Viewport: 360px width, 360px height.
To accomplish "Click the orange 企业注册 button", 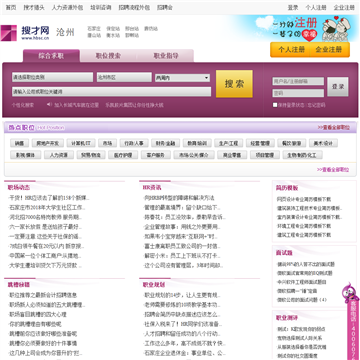I will tap(329, 50).
